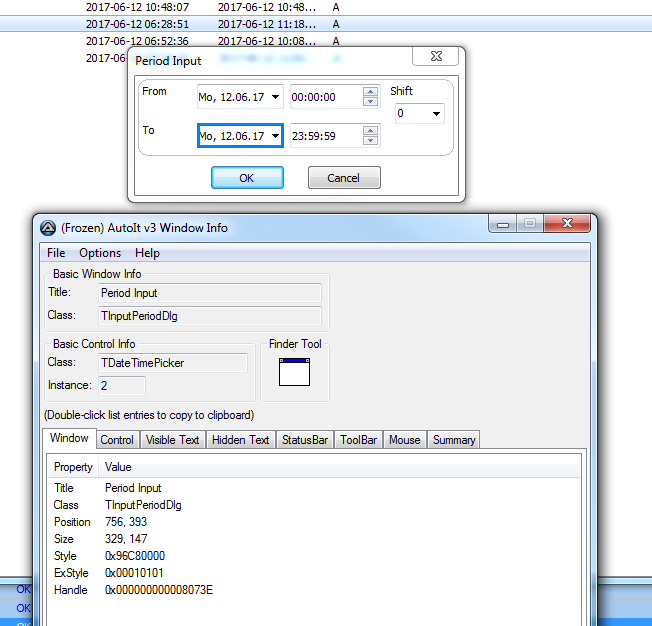This screenshot has width=652, height=626.
Task: Close the Period Input dialog
Action: (437, 58)
